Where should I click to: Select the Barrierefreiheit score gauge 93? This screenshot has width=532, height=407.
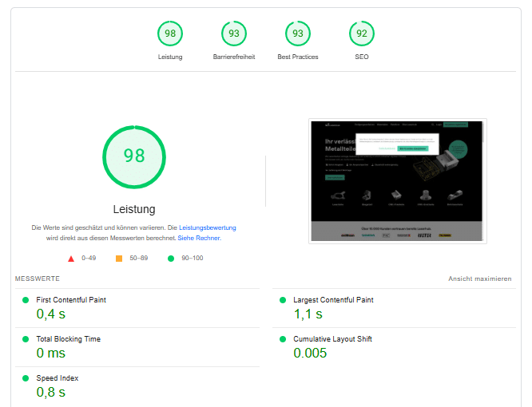point(234,34)
